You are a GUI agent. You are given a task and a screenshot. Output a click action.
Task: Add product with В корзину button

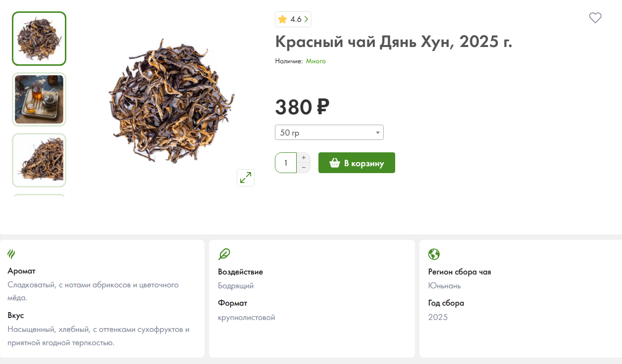click(x=357, y=163)
